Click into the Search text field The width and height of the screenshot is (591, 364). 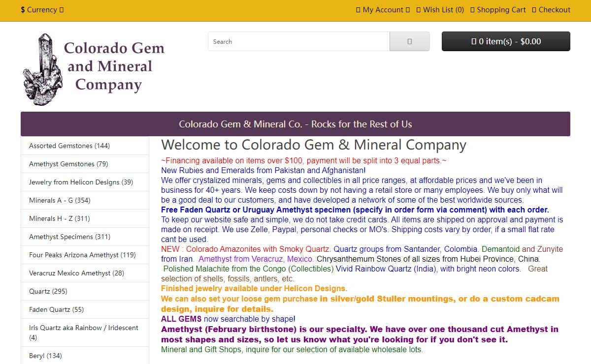point(298,41)
